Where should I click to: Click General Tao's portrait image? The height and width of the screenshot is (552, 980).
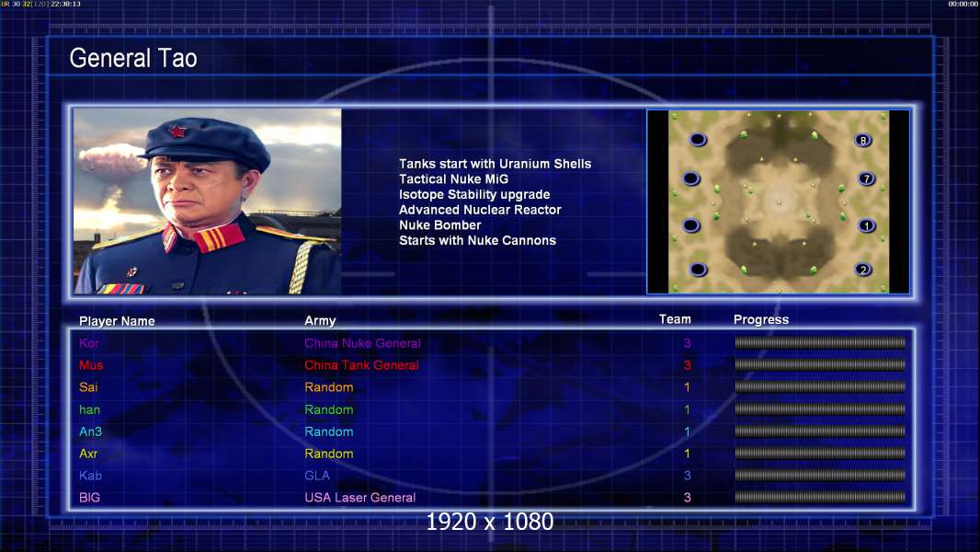pyautogui.click(x=208, y=201)
